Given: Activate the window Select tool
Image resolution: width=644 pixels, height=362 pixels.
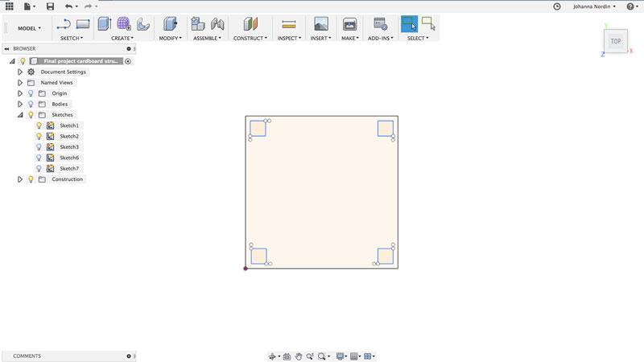Looking at the screenshot, I should [x=409, y=24].
